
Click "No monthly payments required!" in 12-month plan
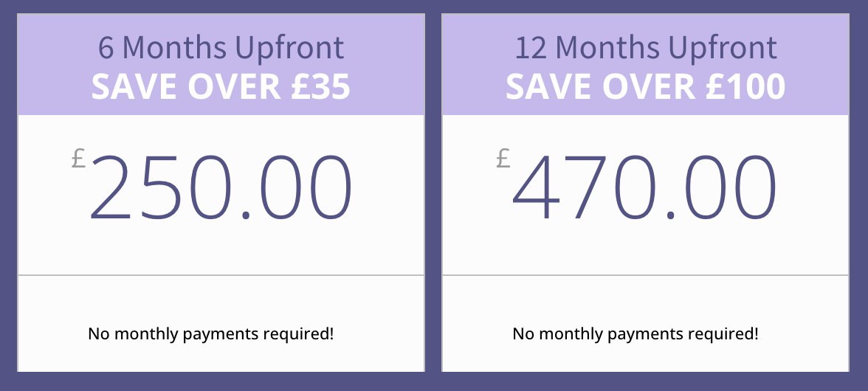click(635, 333)
